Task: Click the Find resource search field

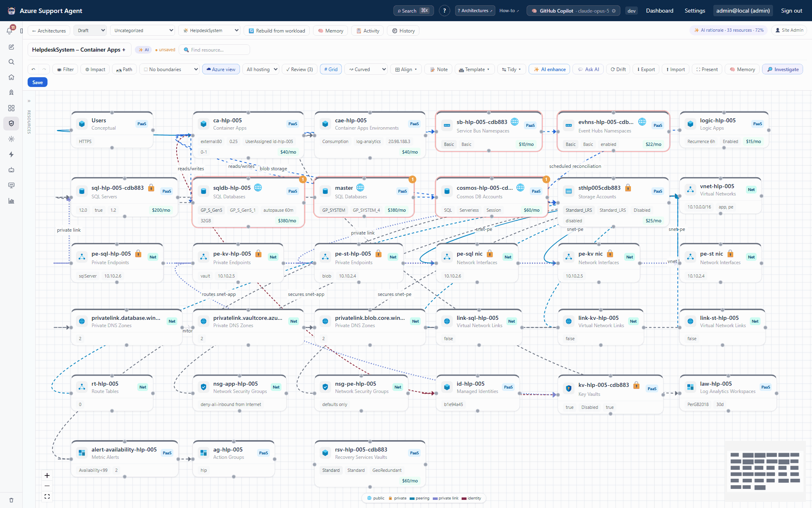Action: click(x=214, y=50)
